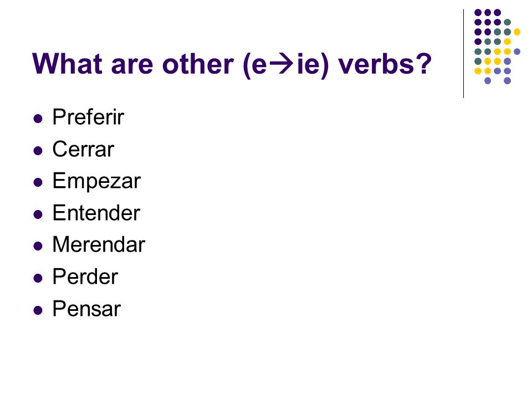Click the bullet dot beside Preferir
Image resolution: width=532 pixels, height=399 pixels.
[38, 119]
